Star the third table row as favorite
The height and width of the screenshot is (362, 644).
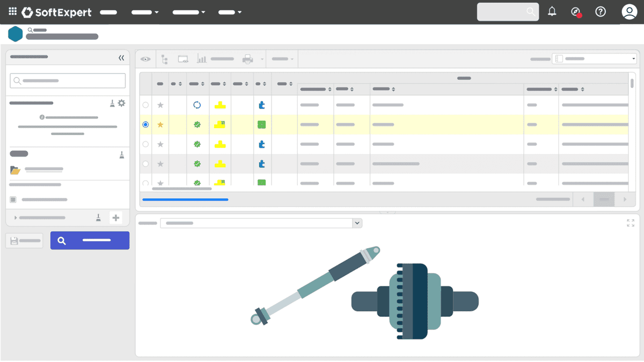(160, 144)
